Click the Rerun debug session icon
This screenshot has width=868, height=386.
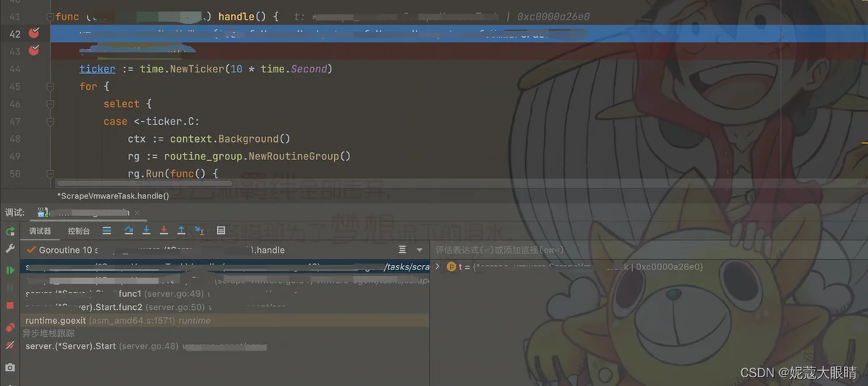(10, 232)
